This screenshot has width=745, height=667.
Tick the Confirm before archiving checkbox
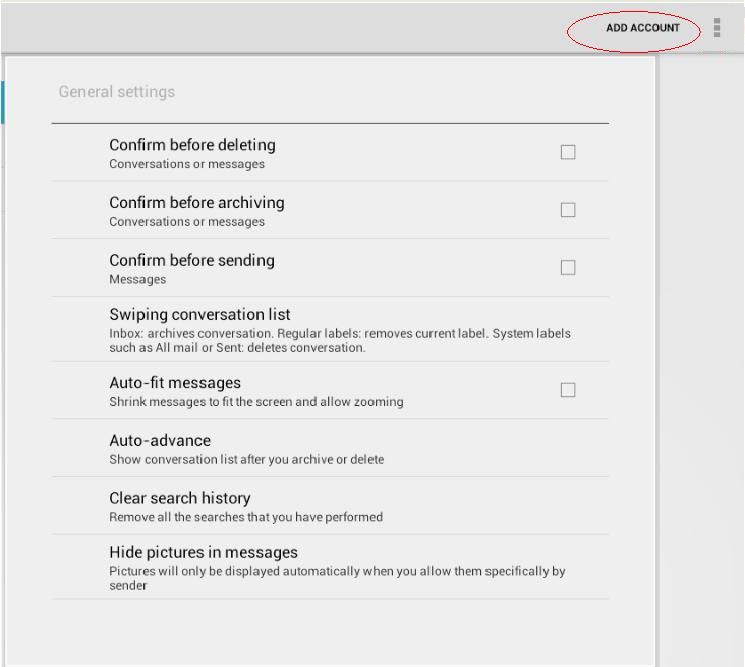[x=568, y=210]
